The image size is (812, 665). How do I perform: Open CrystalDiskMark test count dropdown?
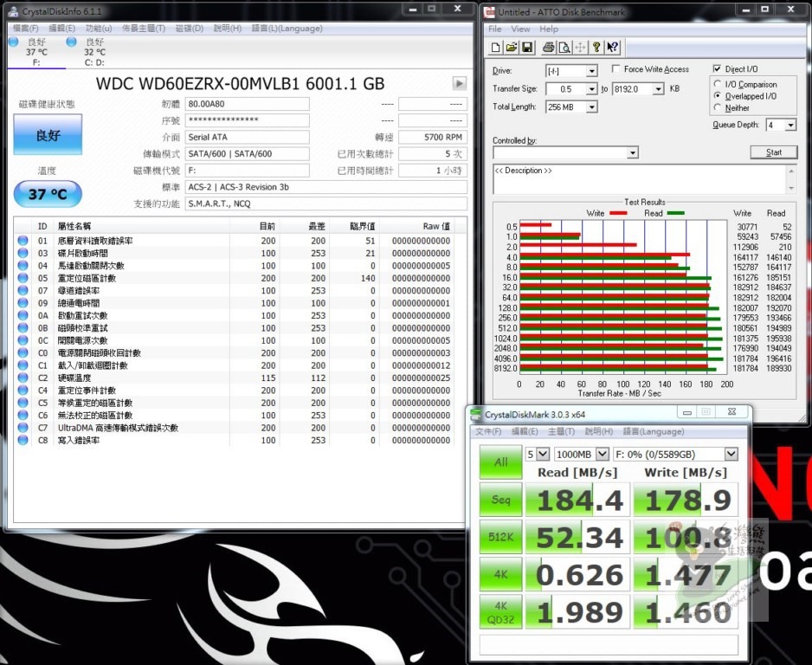pos(543,455)
